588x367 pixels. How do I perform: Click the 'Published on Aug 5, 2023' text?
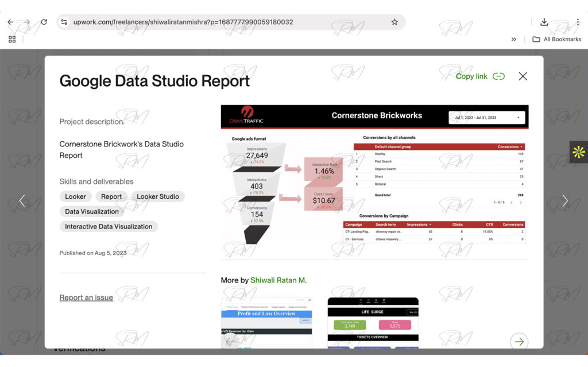[x=93, y=253]
